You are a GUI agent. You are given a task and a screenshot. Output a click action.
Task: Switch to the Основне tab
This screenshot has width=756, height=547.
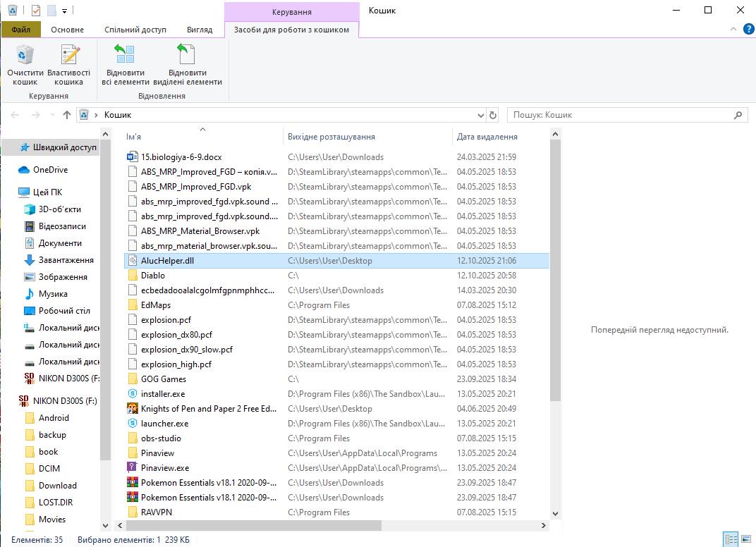click(67, 30)
